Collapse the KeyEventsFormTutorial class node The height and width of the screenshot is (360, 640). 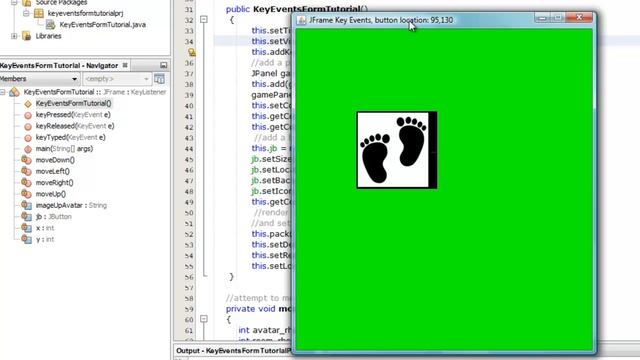pyautogui.click(x=2, y=92)
